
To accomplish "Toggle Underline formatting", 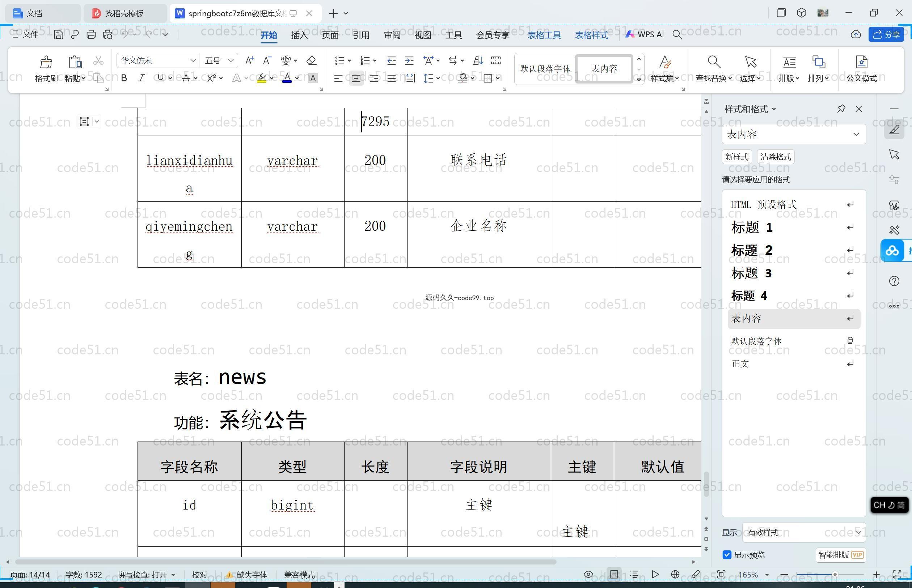I will tap(160, 78).
